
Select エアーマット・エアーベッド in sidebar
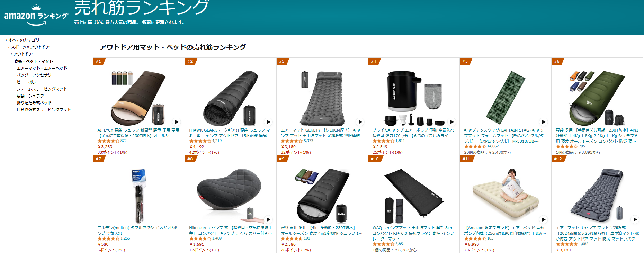tap(42, 68)
